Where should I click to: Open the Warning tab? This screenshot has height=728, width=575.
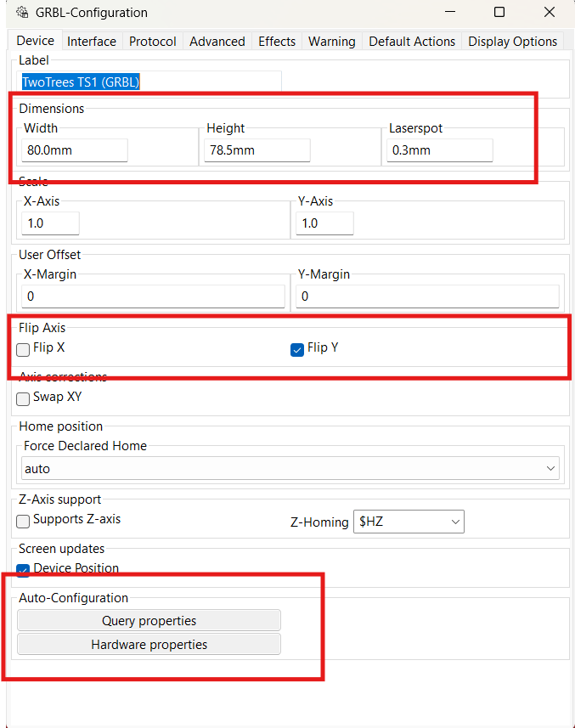coord(331,42)
